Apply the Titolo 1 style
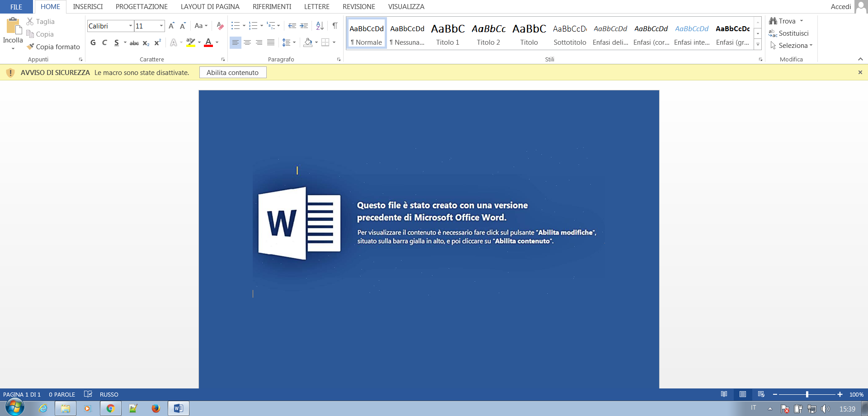868x416 pixels. pos(448,34)
